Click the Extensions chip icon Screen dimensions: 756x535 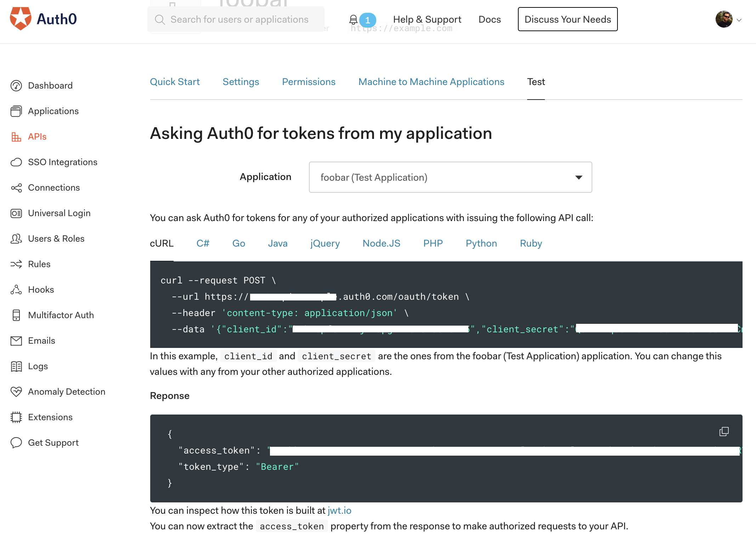16,417
